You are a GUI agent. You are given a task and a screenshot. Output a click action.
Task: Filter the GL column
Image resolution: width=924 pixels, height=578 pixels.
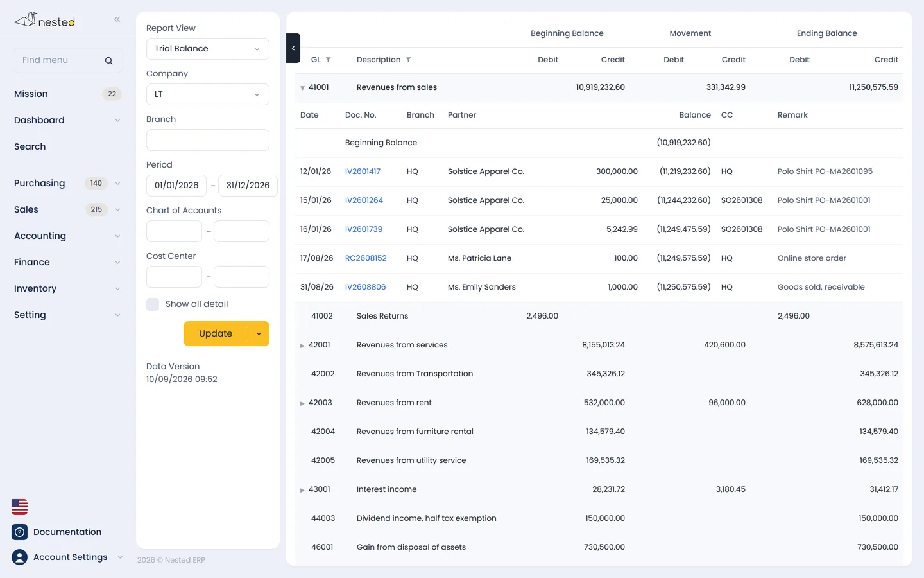[328, 60]
